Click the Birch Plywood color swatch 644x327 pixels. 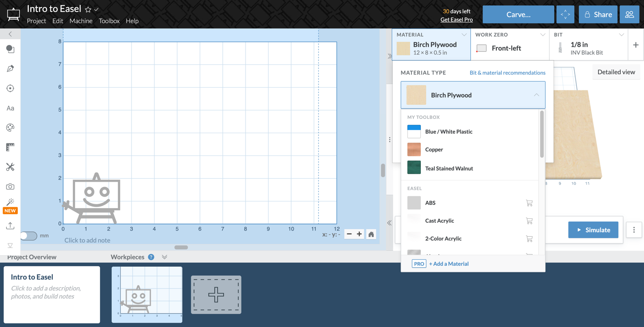(x=416, y=95)
